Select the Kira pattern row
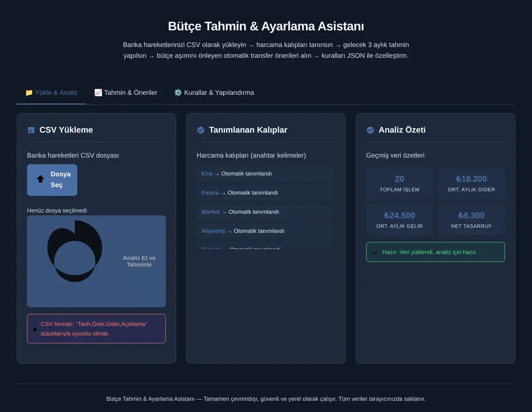 265,174
